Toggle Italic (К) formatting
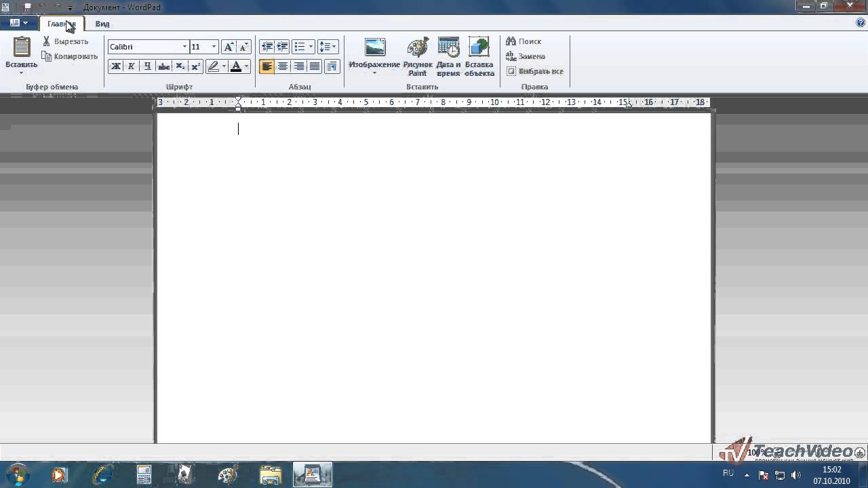Screen dimensions: 868x488 [x=131, y=66]
